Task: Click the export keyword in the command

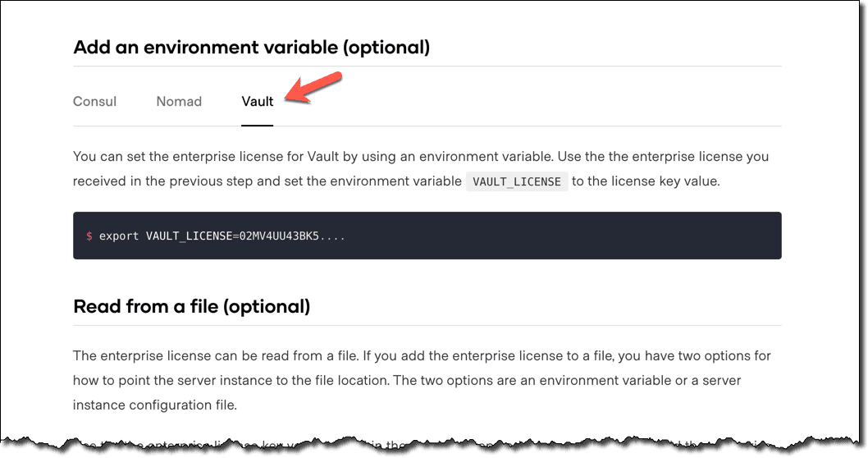Action: pyautogui.click(x=119, y=236)
